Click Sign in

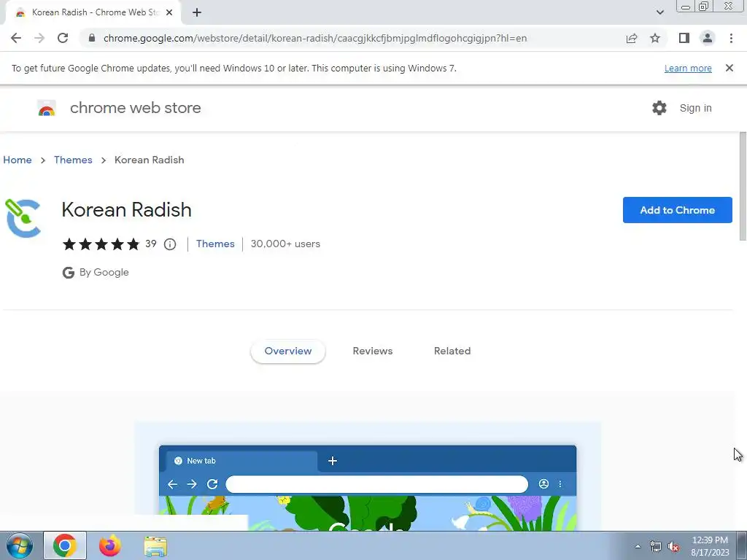695,108
